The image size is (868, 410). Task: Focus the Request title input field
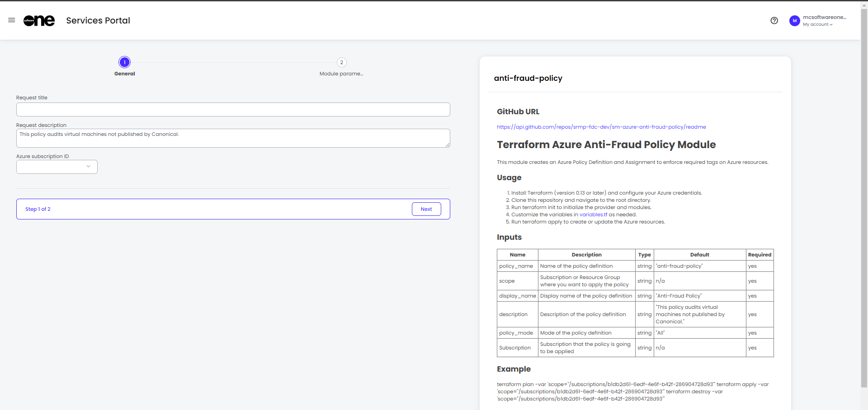tap(233, 110)
